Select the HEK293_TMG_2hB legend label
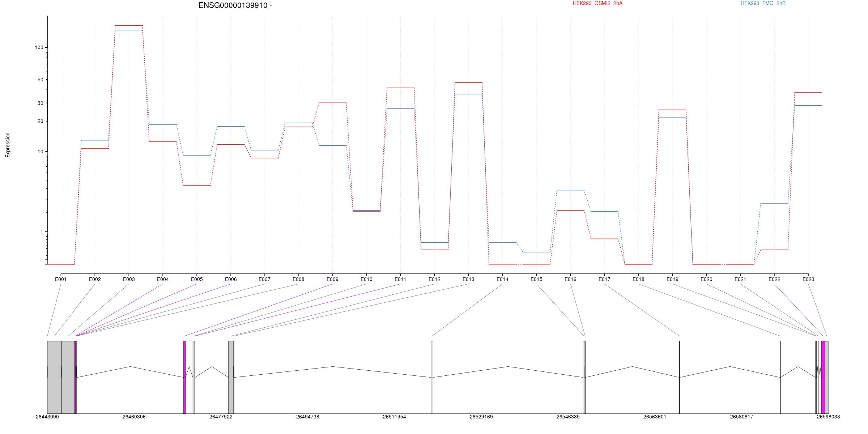 tap(763, 3)
